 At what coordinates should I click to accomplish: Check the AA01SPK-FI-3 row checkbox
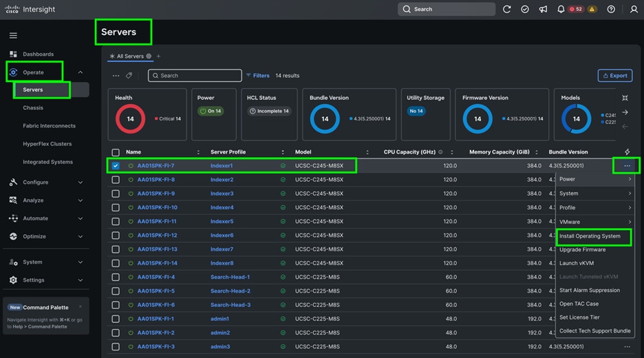click(x=116, y=347)
